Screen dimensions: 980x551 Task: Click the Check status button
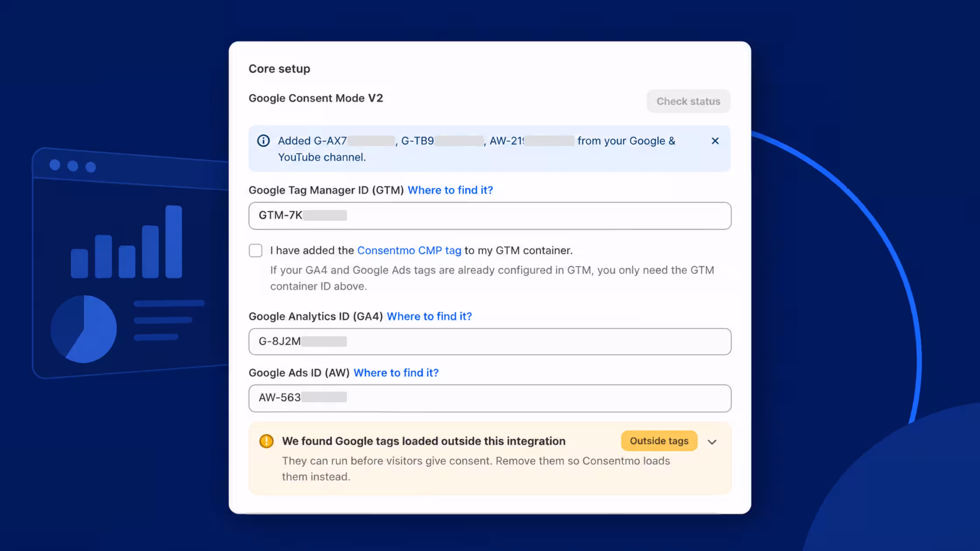coord(688,101)
